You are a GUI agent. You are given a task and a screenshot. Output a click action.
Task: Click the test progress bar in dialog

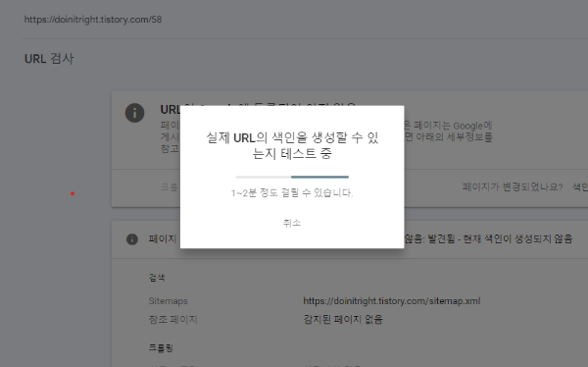[292, 177]
